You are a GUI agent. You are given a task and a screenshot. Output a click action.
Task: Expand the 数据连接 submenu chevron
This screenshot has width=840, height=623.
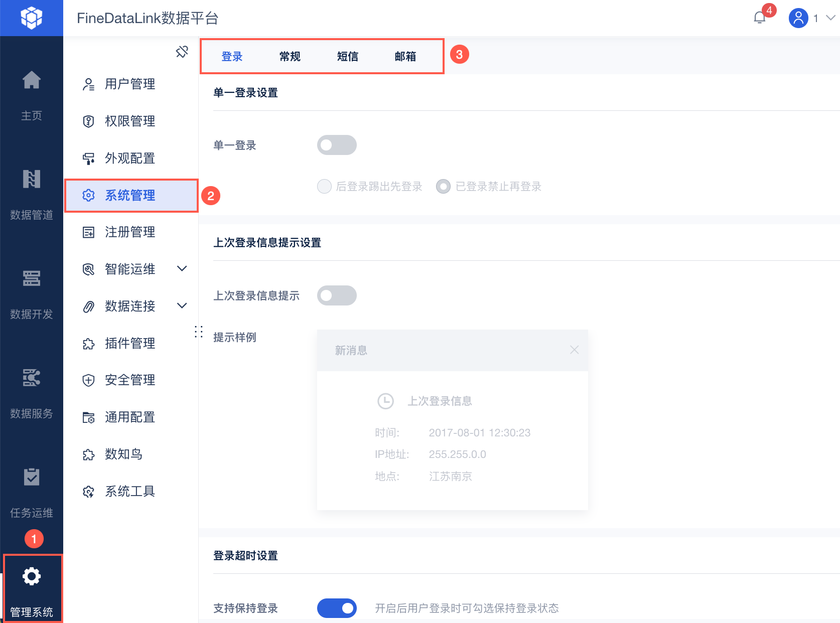[182, 306]
